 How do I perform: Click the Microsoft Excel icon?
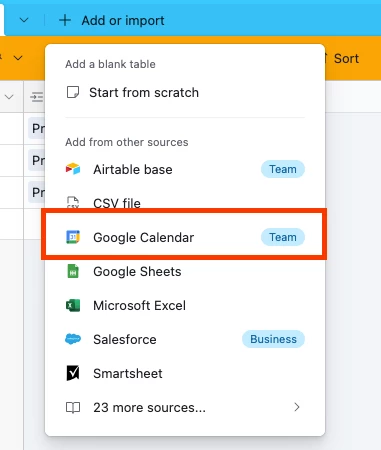(73, 305)
